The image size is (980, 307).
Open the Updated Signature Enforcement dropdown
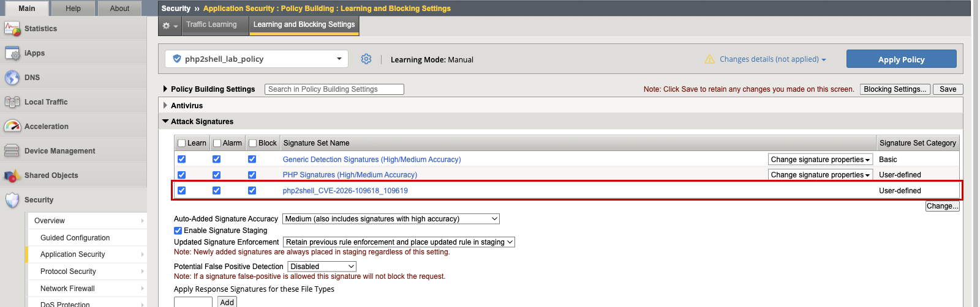399,242
